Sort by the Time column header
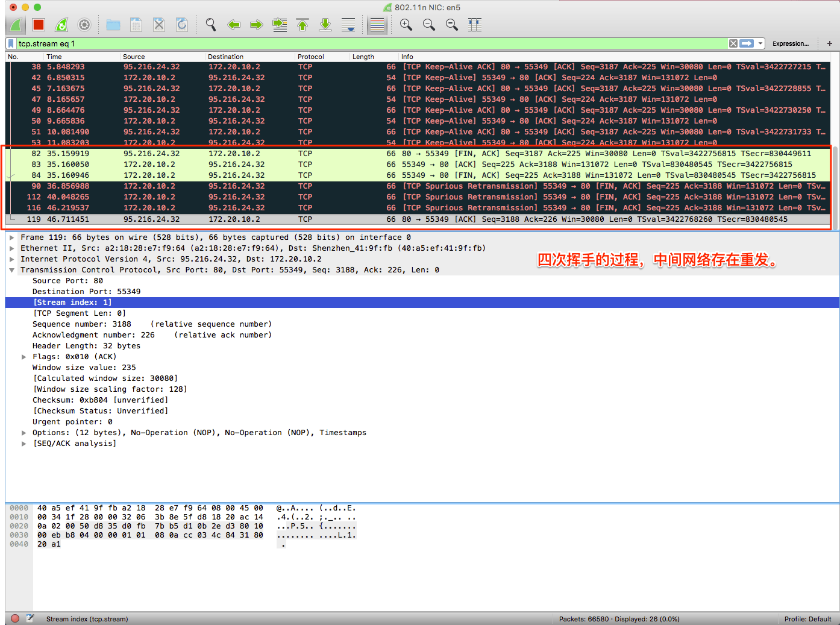Image resolution: width=840 pixels, height=625 pixels. (81, 57)
